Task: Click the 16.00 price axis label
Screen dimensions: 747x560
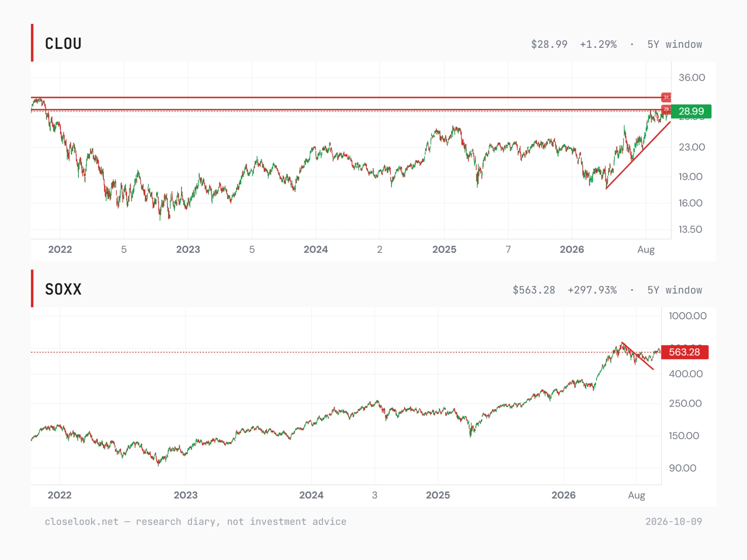Action: coord(690,203)
